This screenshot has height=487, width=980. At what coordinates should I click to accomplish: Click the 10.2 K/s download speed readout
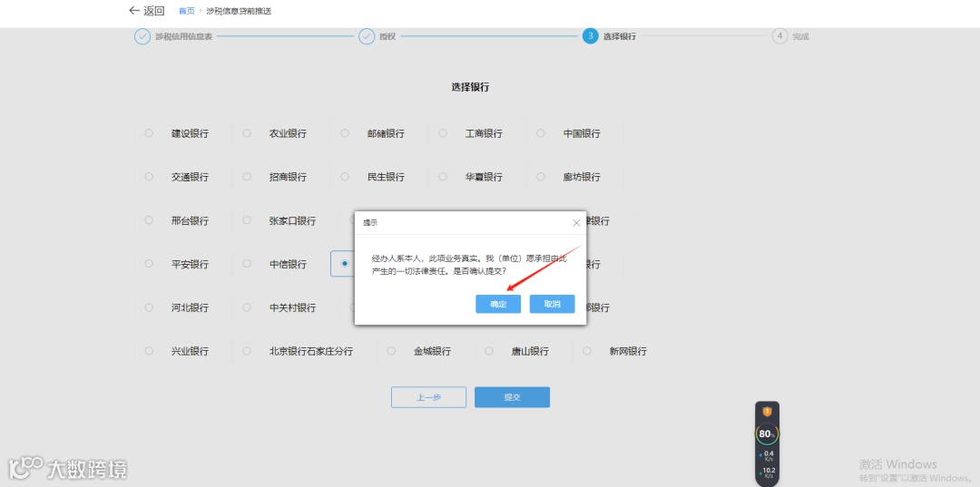[767, 472]
